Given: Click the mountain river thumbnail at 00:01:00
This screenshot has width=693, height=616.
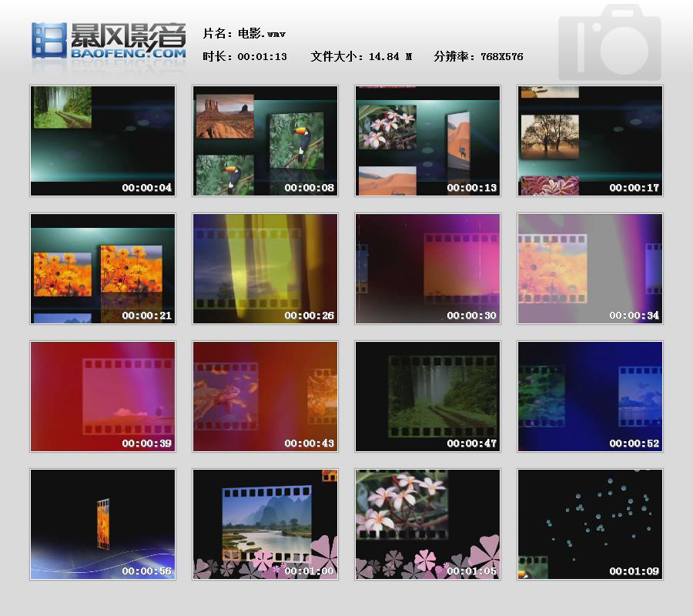Looking at the screenshot, I should pyautogui.click(x=265, y=524).
